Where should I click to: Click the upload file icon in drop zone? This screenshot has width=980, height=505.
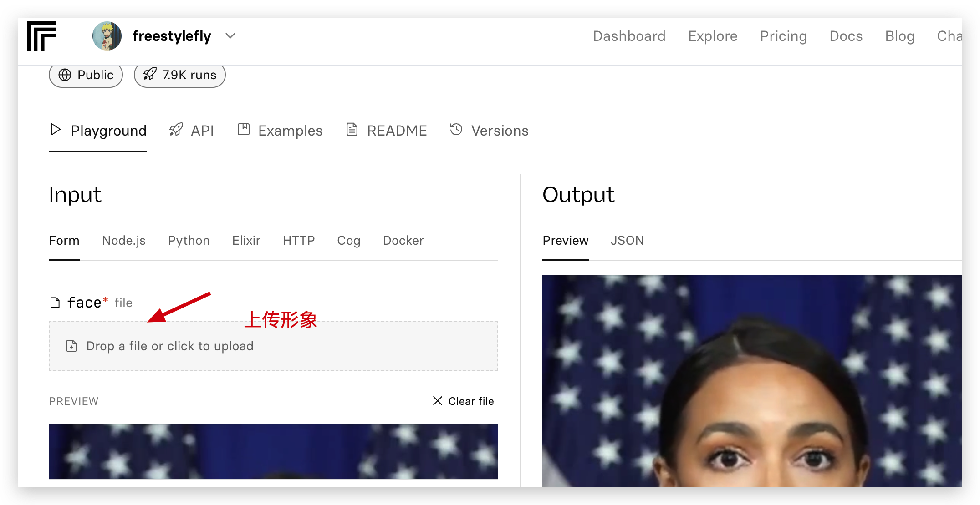pyautogui.click(x=71, y=346)
